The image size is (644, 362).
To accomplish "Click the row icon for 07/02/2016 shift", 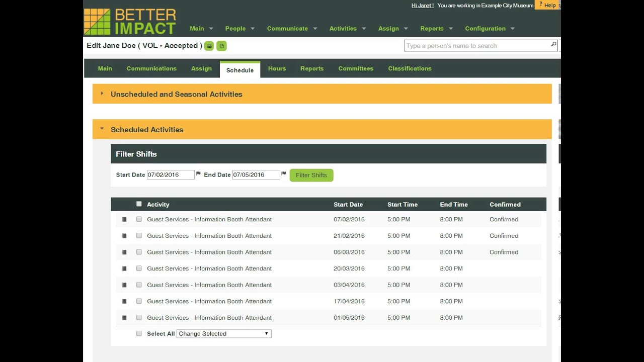I will pyautogui.click(x=124, y=220).
